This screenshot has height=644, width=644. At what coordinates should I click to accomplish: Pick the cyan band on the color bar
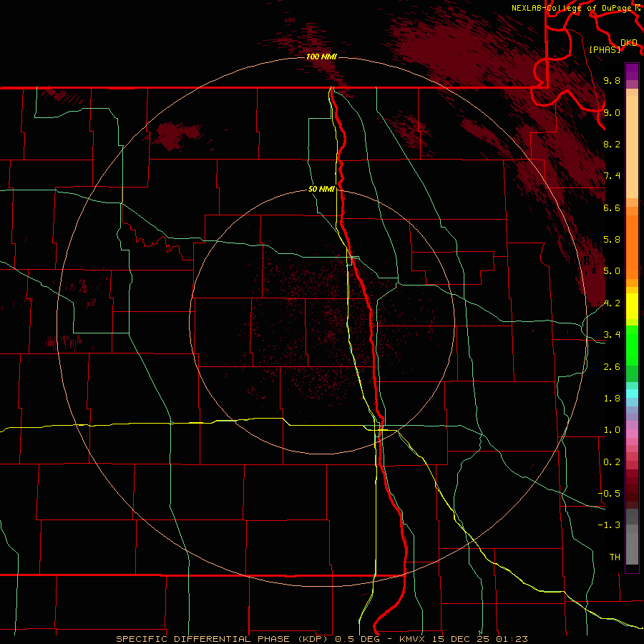tap(632, 394)
